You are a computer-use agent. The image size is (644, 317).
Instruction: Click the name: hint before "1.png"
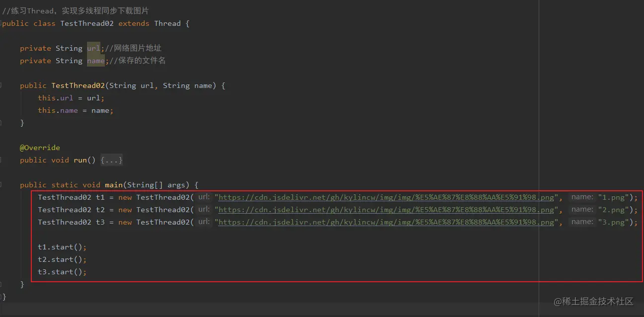pyautogui.click(x=582, y=197)
